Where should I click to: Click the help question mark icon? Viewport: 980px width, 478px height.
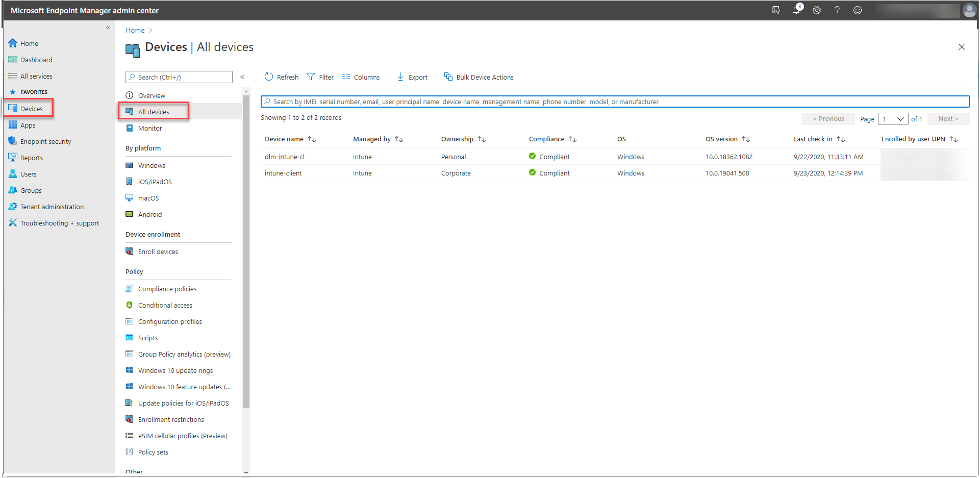pos(837,10)
